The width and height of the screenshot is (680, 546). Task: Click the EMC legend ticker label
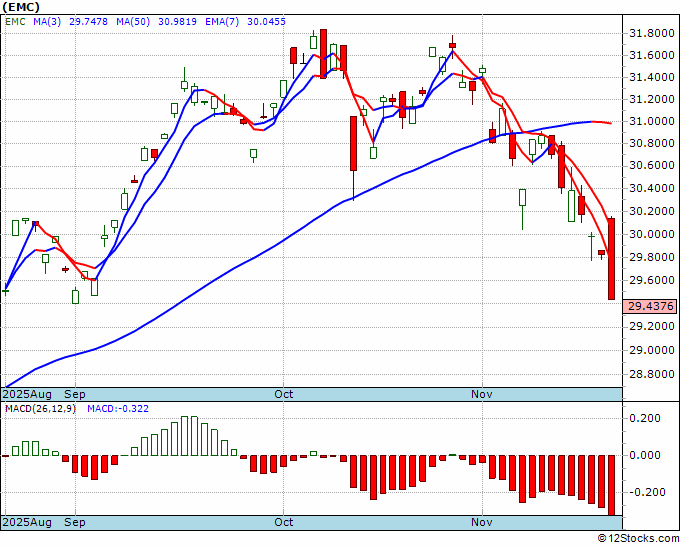[15, 21]
